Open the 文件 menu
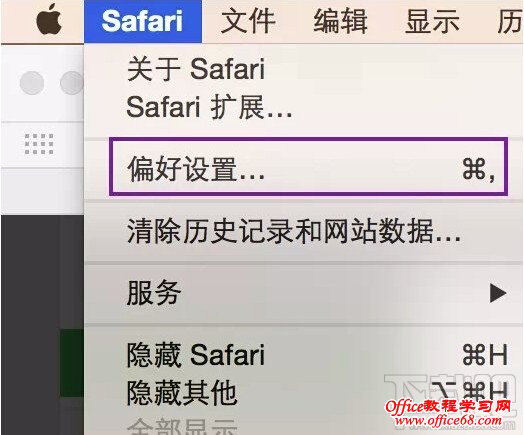The image size is (524, 435). [x=248, y=21]
